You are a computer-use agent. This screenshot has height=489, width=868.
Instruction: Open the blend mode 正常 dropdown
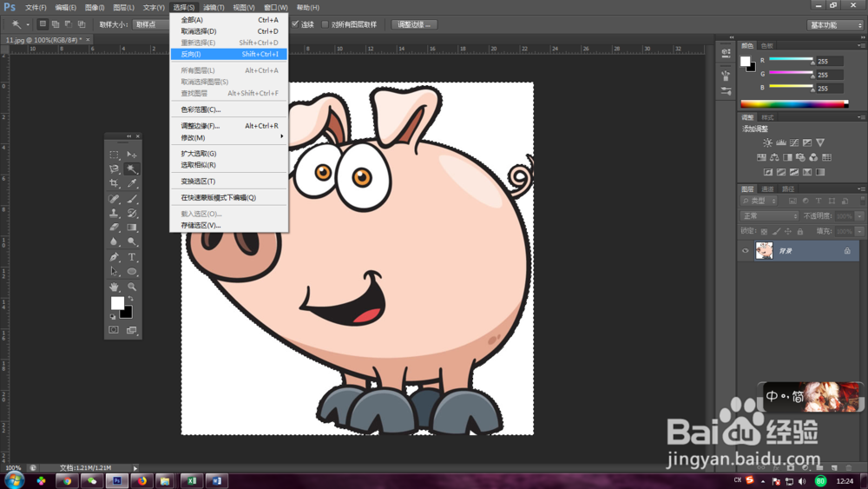coord(769,216)
